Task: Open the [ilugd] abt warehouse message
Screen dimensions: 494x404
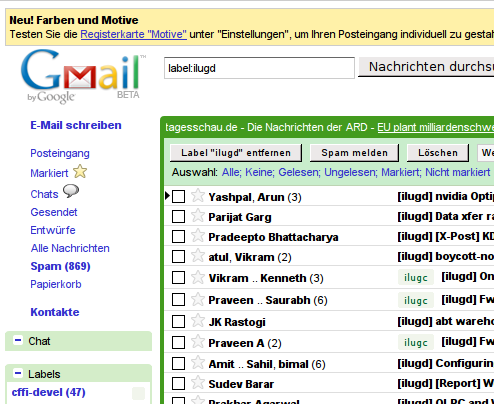Action: [x=446, y=321]
